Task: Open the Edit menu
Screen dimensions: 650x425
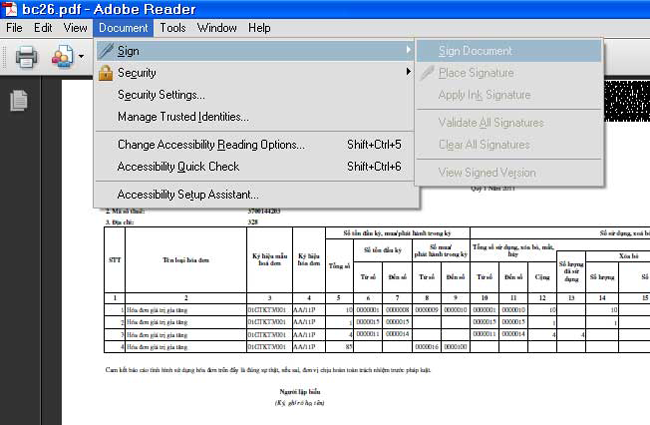Action: pos(43,28)
